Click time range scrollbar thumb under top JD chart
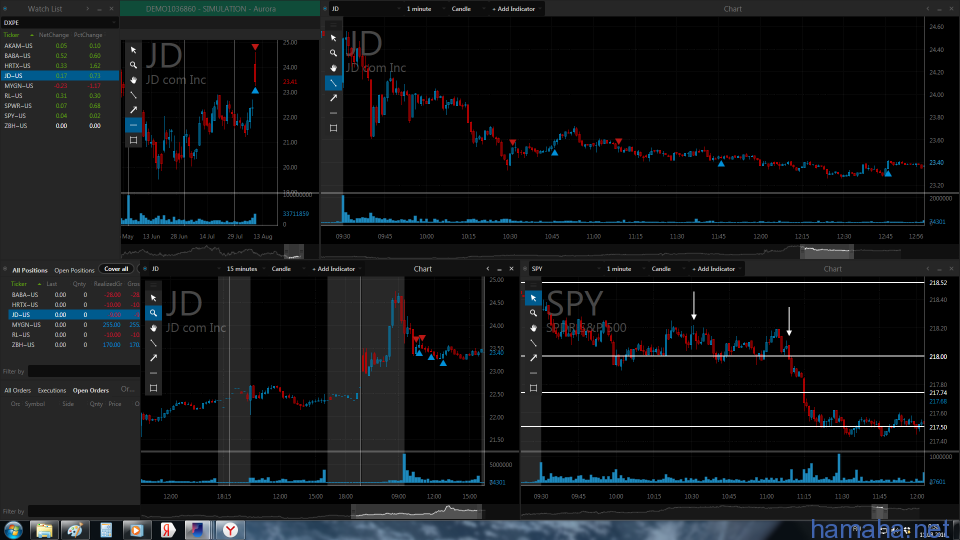 tap(827, 250)
